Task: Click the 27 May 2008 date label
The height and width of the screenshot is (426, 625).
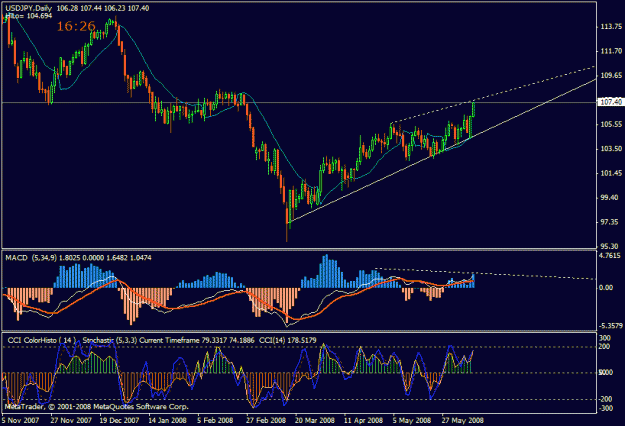Action: 462,420
